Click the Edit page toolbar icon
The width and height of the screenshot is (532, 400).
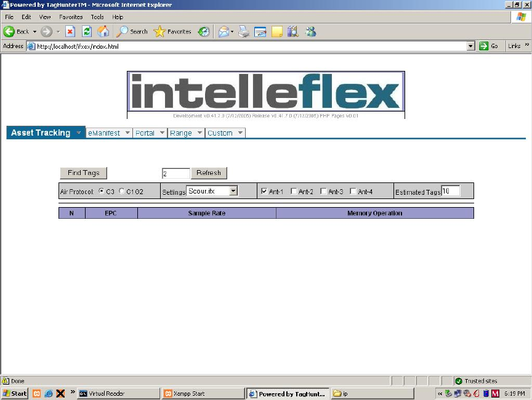(260, 31)
